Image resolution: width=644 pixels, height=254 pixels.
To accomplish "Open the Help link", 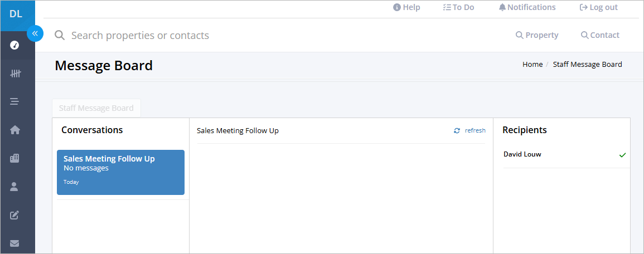I will click(406, 7).
